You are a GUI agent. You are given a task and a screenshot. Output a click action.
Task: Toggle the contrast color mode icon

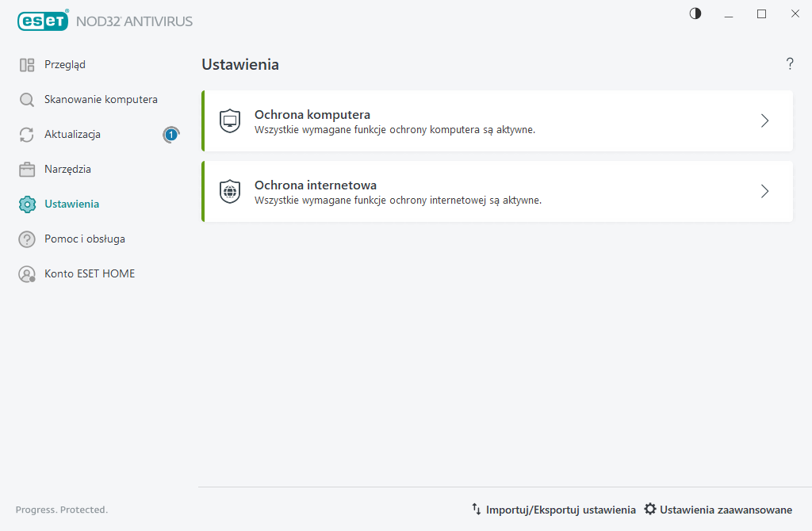click(695, 13)
